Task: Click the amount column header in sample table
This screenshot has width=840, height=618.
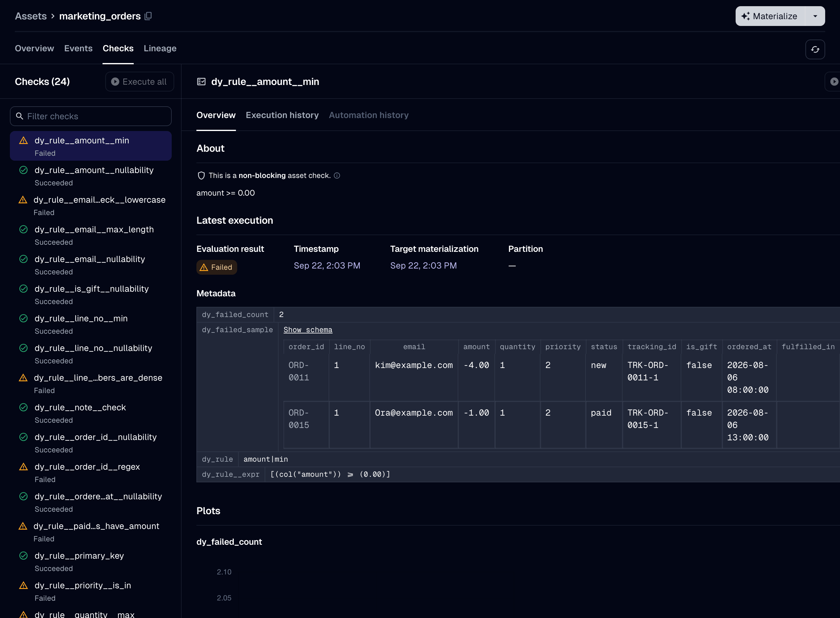Action: [x=476, y=347]
